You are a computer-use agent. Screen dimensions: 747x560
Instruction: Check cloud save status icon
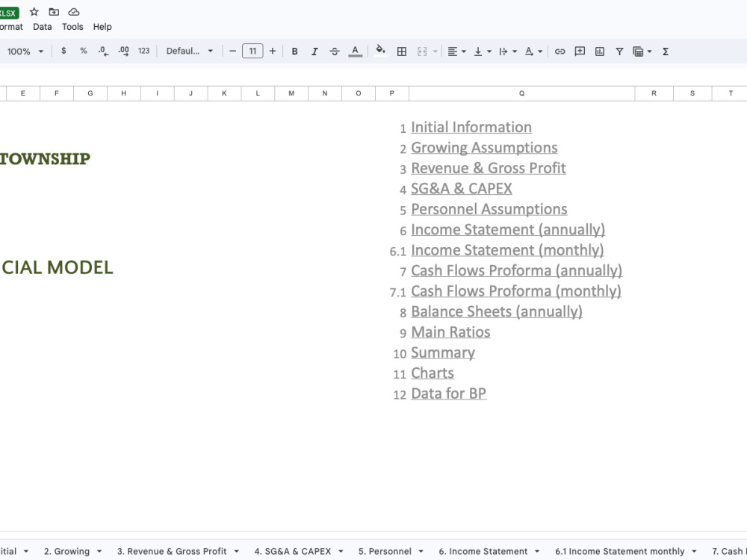tap(74, 12)
